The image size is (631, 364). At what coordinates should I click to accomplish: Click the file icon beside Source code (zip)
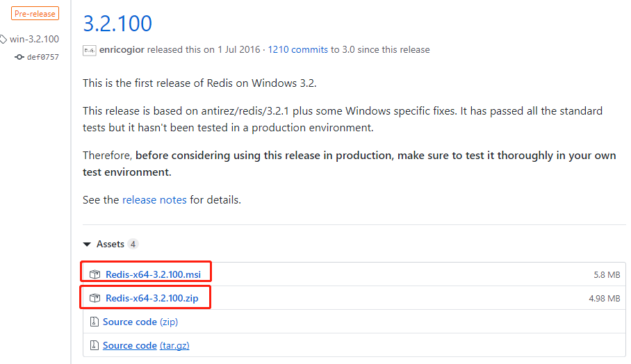[94, 322]
